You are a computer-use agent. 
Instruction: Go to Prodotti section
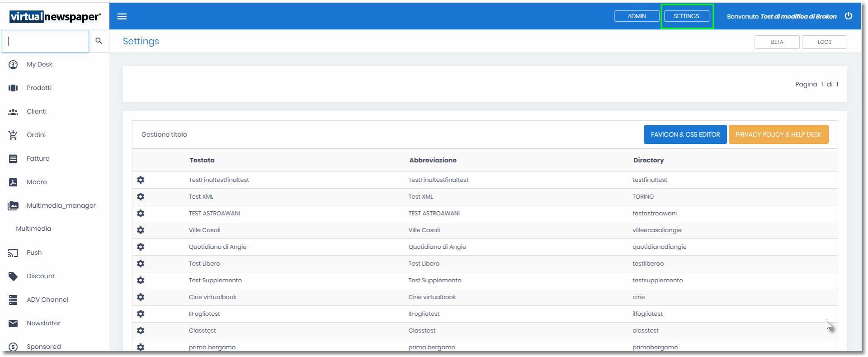[x=39, y=88]
